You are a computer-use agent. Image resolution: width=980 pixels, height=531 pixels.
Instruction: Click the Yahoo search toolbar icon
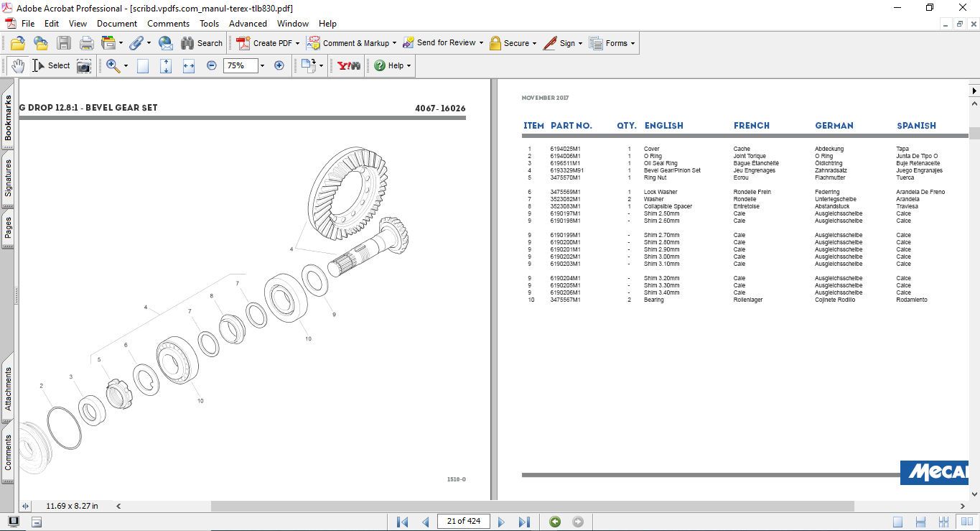click(x=349, y=66)
